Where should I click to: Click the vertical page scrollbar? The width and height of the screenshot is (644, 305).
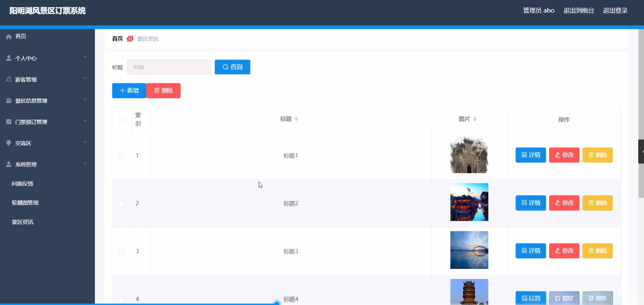[x=641, y=113]
